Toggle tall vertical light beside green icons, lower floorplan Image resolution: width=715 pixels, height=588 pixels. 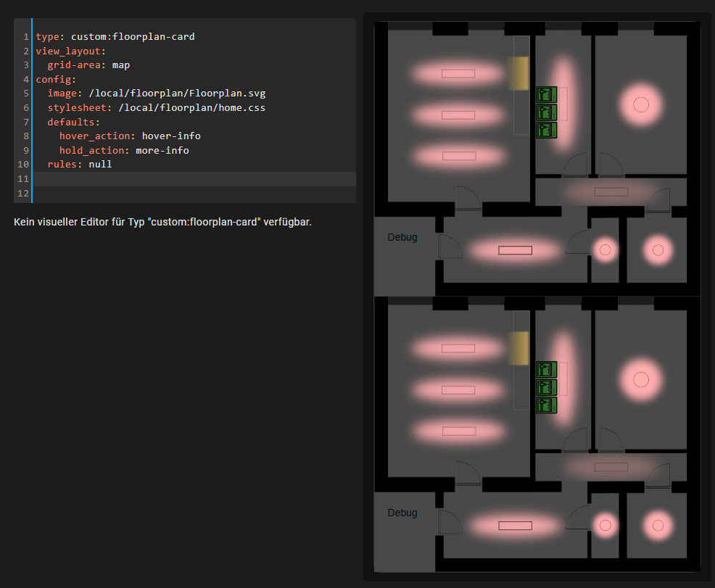coord(564,378)
